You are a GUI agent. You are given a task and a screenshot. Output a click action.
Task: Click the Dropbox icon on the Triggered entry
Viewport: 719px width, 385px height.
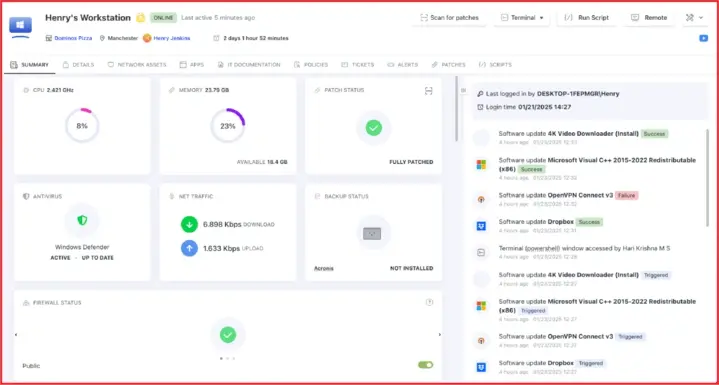pyautogui.click(x=481, y=367)
